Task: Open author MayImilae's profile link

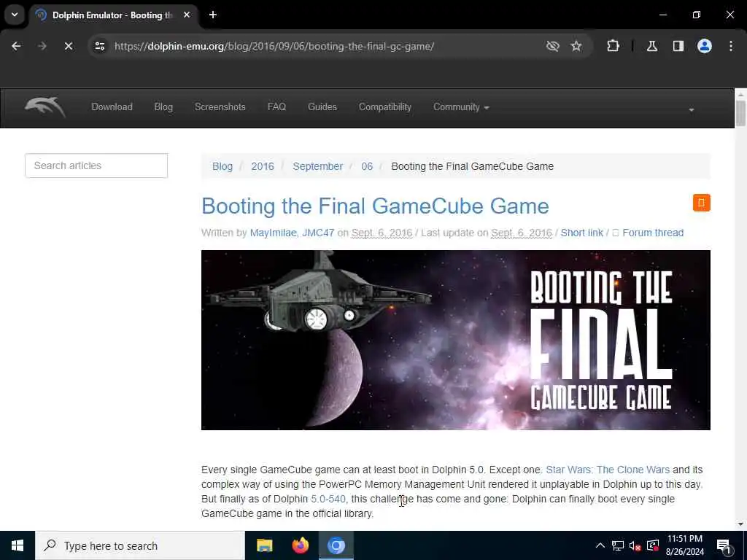Action: (x=273, y=233)
